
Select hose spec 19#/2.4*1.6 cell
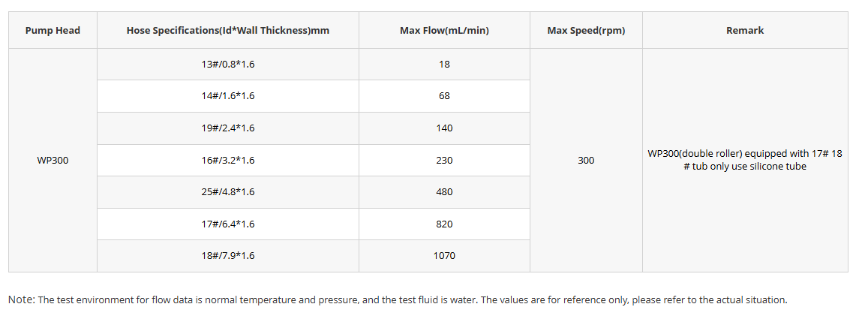coord(228,128)
